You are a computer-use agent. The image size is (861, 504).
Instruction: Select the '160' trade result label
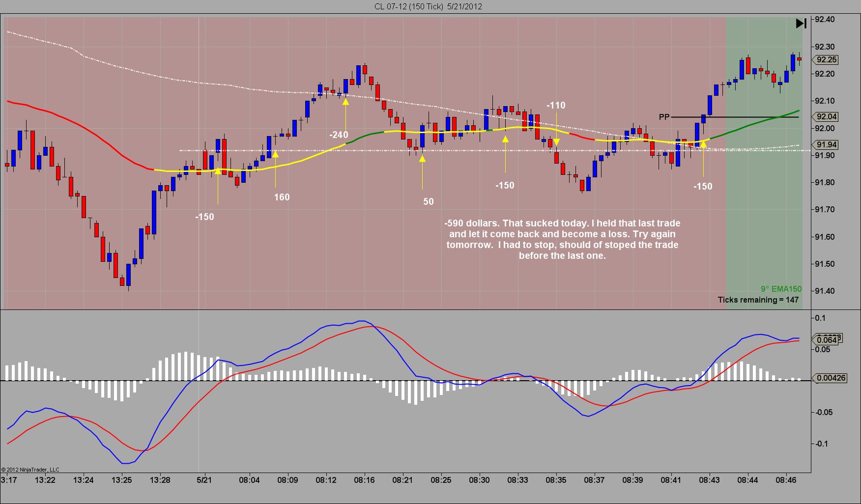coord(282,197)
